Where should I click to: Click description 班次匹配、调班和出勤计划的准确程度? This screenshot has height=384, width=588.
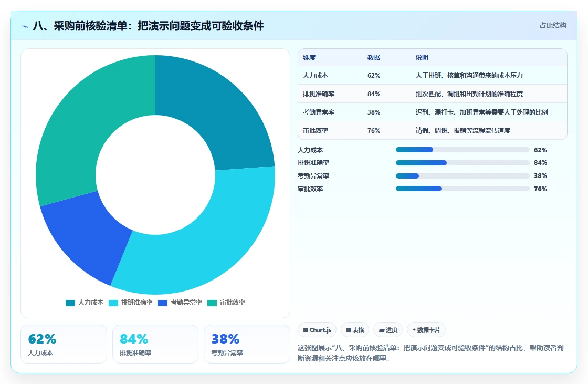469,94
